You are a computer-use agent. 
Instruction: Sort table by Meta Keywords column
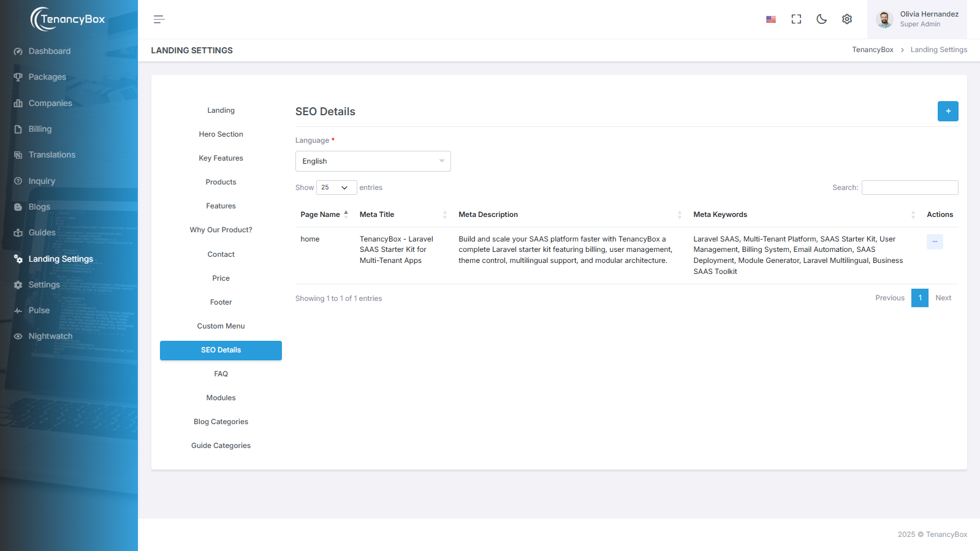coord(805,215)
